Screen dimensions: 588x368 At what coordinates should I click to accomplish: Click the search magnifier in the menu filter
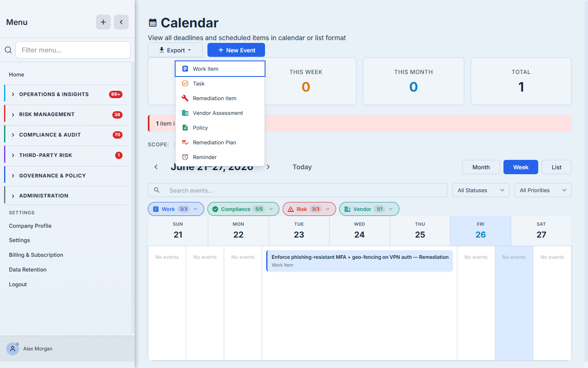pyautogui.click(x=8, y=50)
